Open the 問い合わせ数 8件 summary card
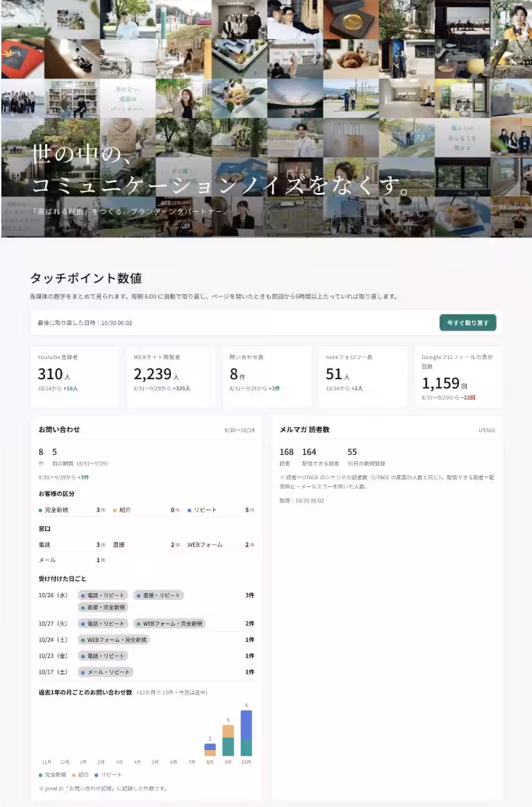The image size is (532, 807). pos(267,376)
